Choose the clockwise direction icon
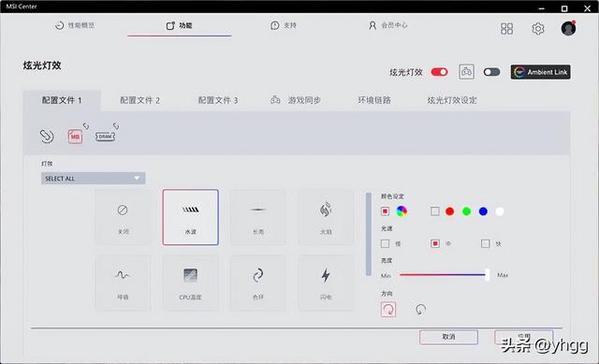The width and height of the screenshot is (599, 364). [x=388, y=310]
